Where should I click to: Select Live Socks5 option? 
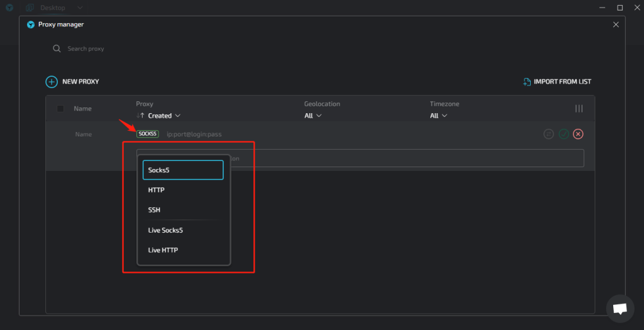[x=165, y=230]
